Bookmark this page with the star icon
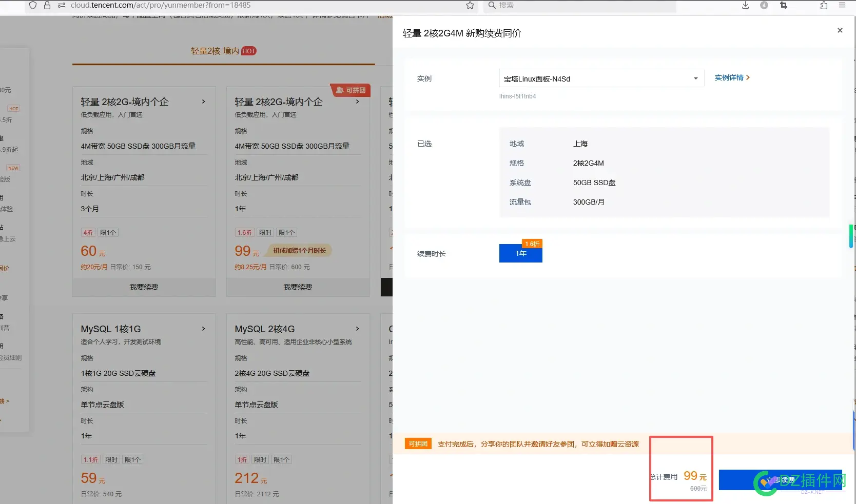856x504 pixels. click(x=470, y=5)
